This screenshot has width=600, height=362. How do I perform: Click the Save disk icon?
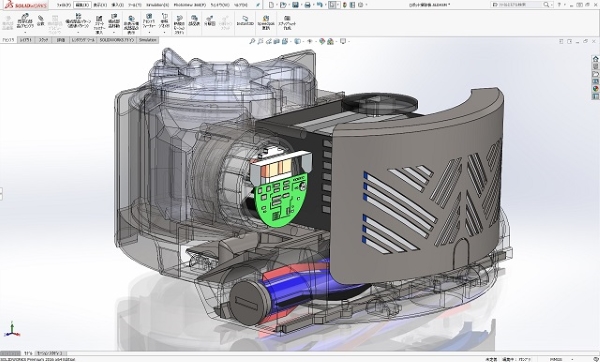click(295, 5)
